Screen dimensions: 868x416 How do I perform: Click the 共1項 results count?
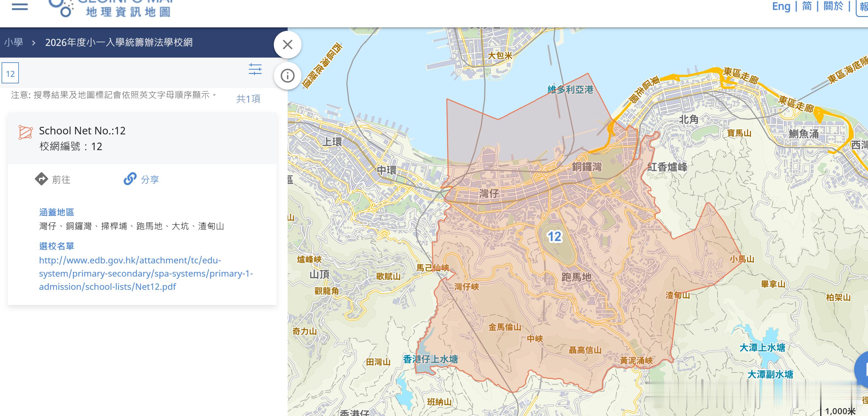249,99
